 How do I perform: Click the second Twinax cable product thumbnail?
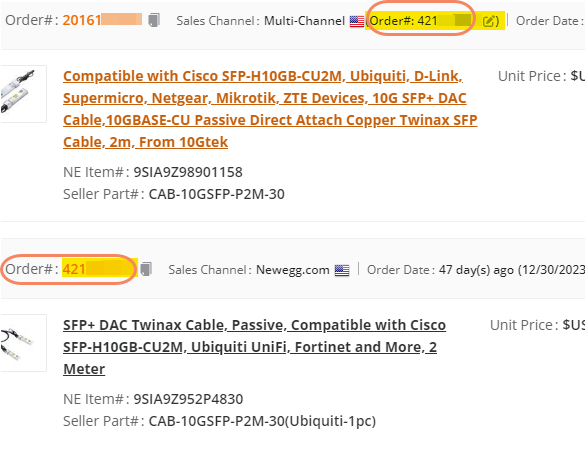[x=23, y=343]
